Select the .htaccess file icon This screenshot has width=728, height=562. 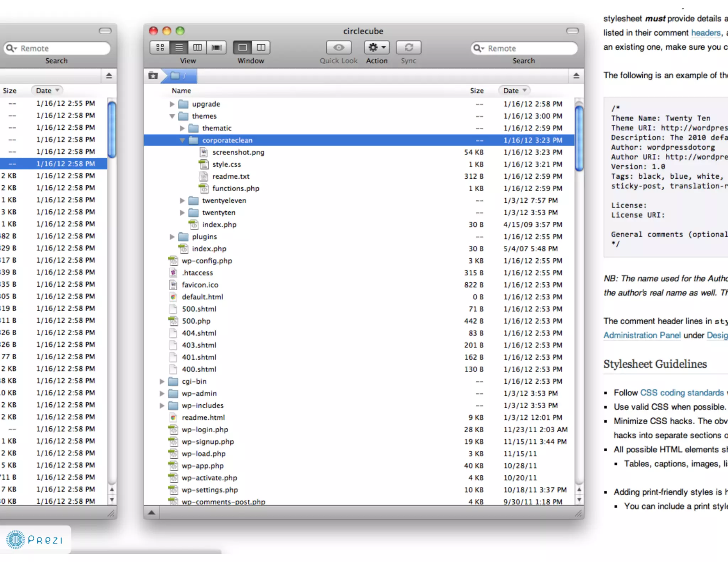[173, 273]
